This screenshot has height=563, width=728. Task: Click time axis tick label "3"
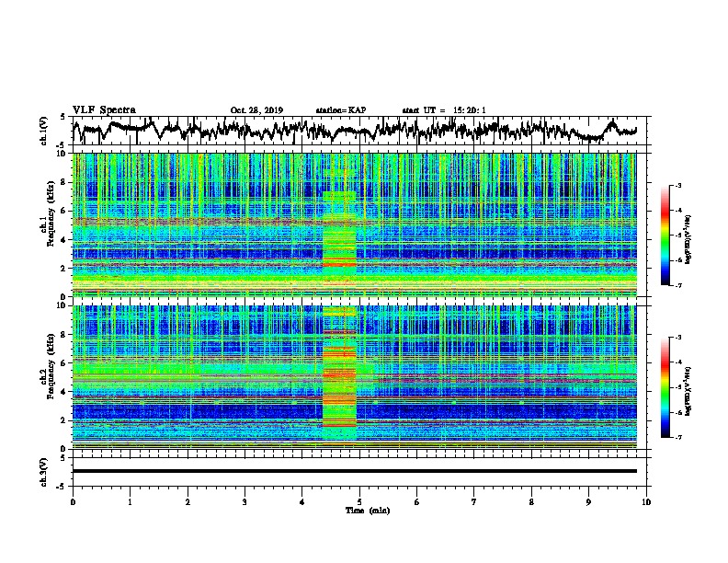click(245, 502)
